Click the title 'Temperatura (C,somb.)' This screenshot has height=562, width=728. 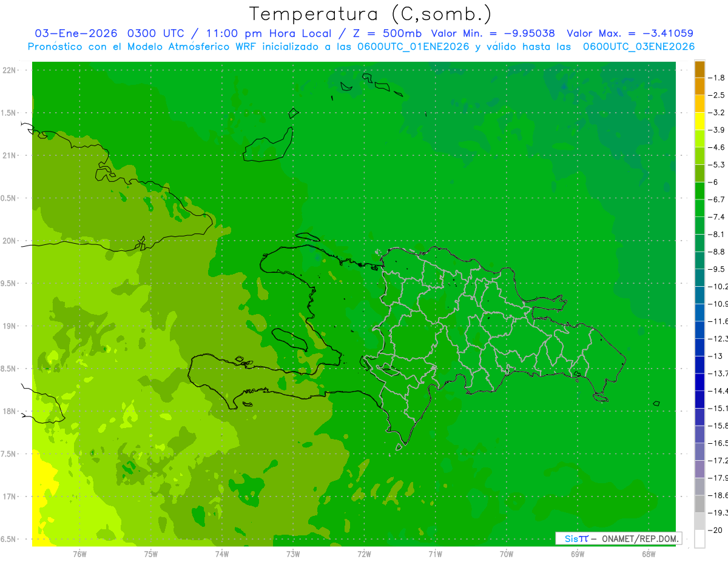370,14
